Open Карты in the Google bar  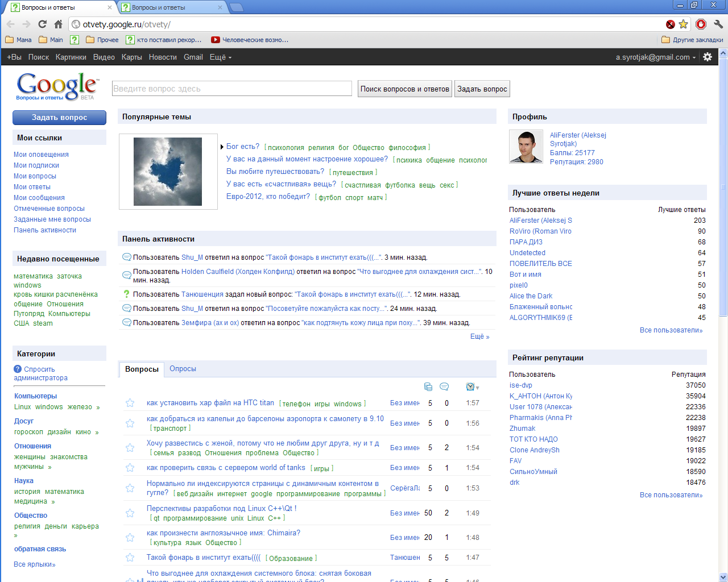(x=132, y=57)
